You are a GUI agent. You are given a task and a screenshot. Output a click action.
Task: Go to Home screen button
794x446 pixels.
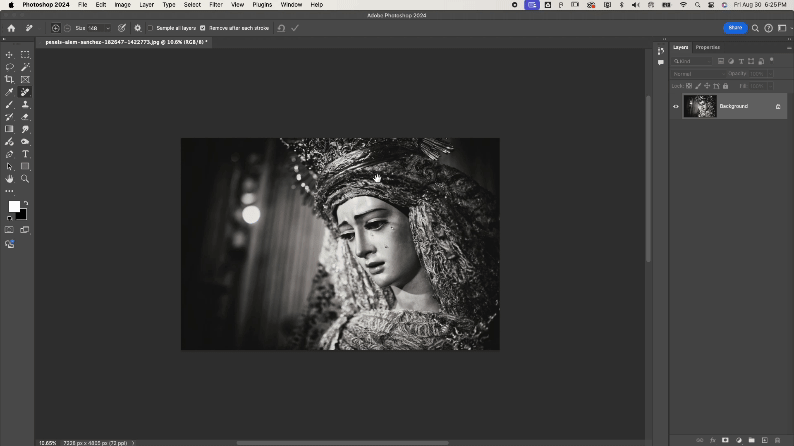(x=11, y=28)
